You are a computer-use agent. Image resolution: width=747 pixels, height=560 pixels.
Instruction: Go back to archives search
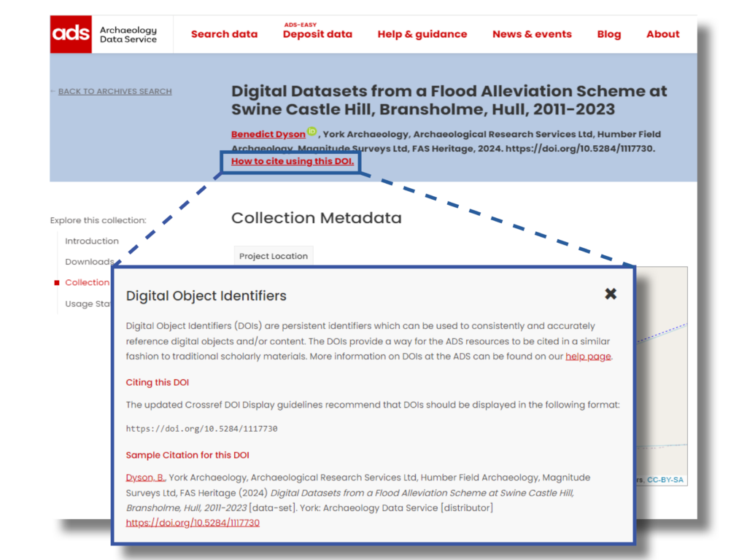tap(115, 91)
